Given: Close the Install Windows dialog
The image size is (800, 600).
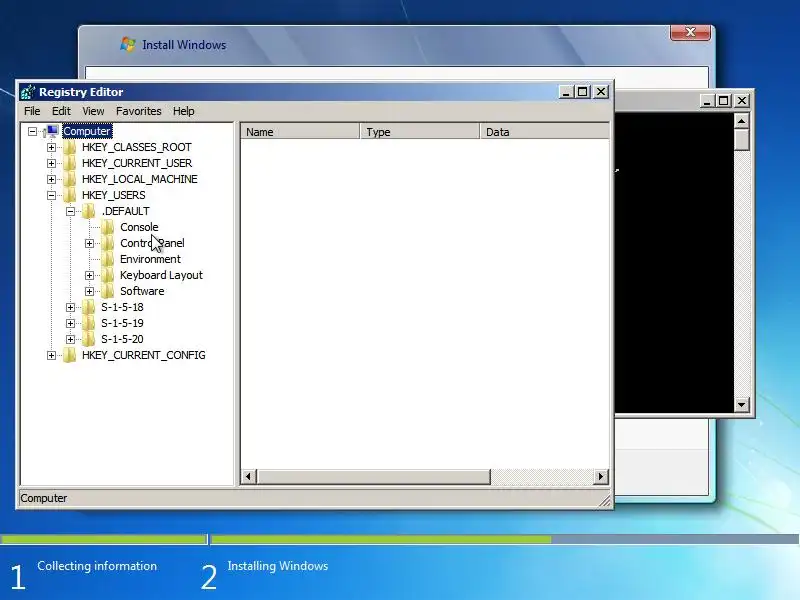Looking at the screenshot, I should coord(690,32).
